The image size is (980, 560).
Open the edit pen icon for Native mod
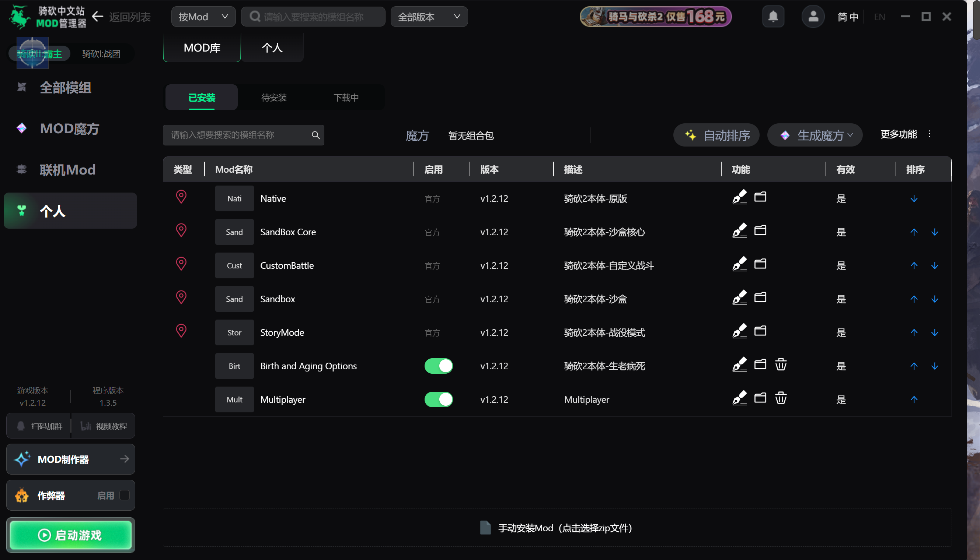[x=740, y=197]
